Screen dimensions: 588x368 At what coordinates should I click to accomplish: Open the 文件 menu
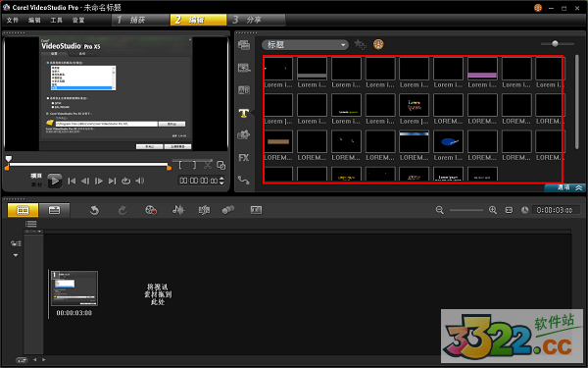click(x=13, y=20)
